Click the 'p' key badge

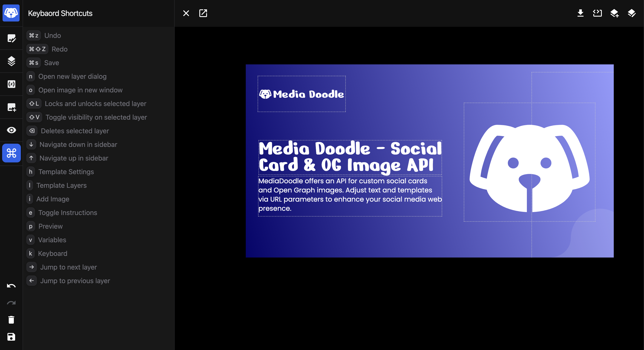[x=30, y=226]
